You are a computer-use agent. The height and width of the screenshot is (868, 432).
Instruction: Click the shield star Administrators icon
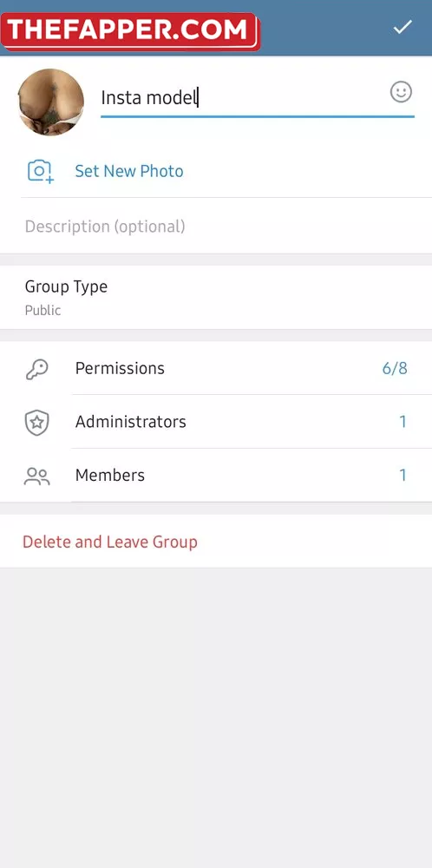(37, 423)
